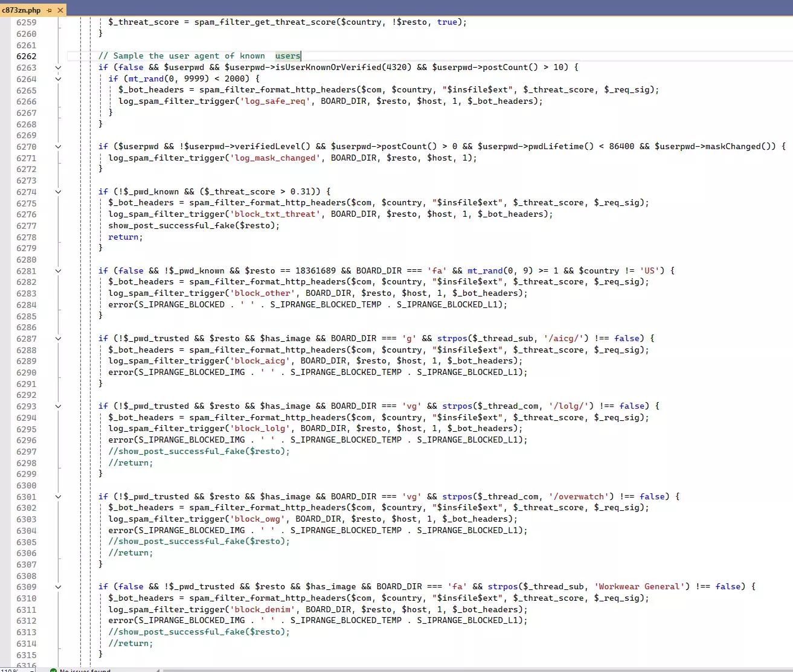Viewport: 793px width, 672px height.
Task: Click the 'log_mask_changed' string literal
Action: click(x=275, y=158)
